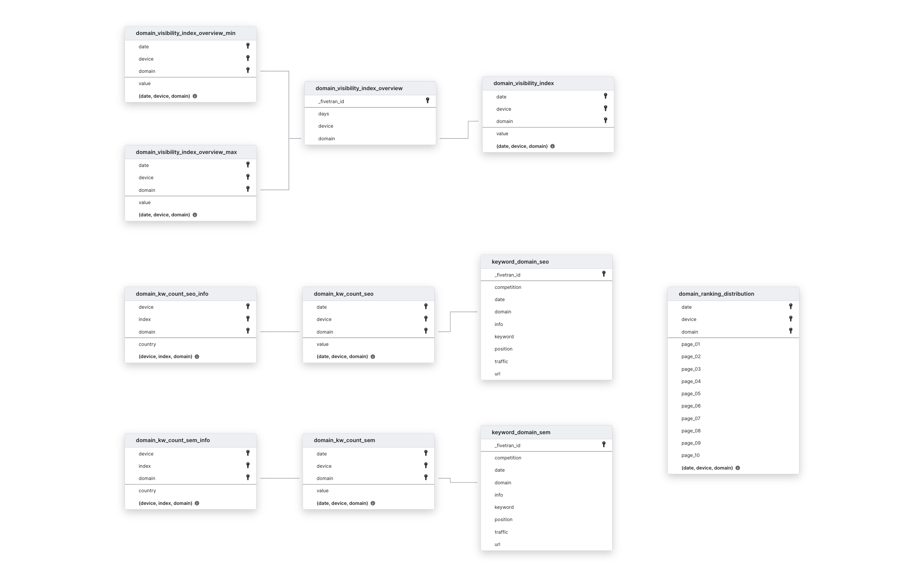Toggle visibility of domain_visibility_index_overview_max
This screenshot has width=924, height=577.
click(x=186, y=151)
